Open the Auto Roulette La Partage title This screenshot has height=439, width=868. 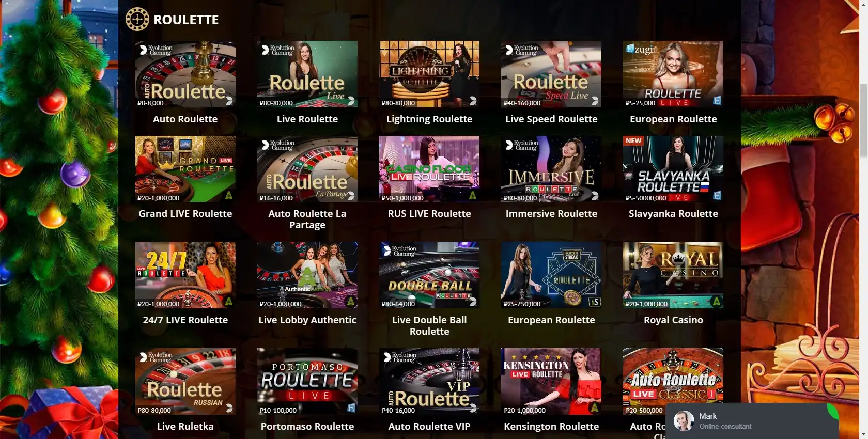(x=307, y=219)
